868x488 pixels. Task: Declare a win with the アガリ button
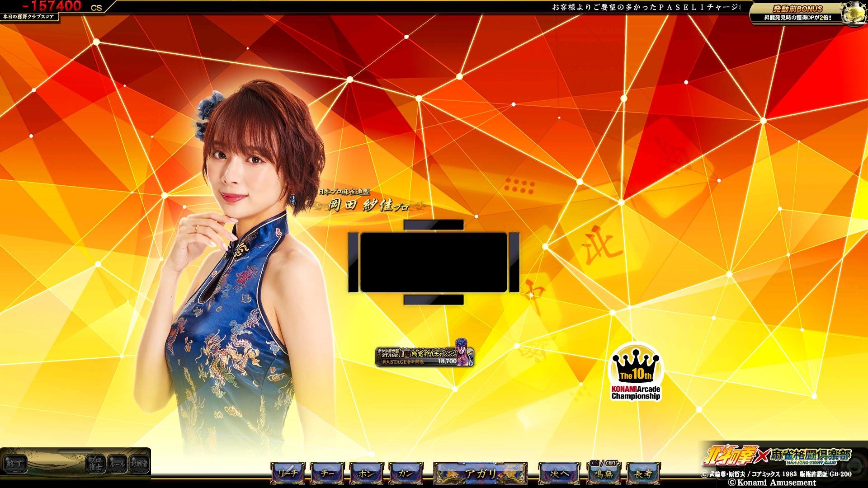point(480,474)
